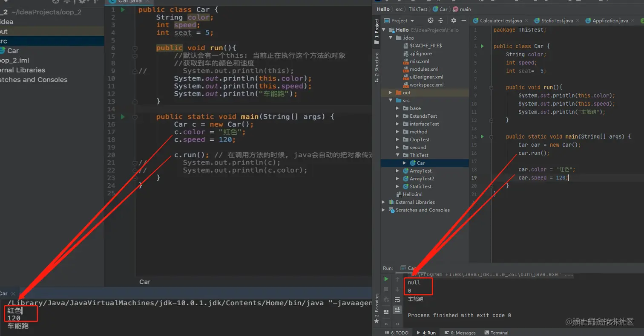Close the CalculaterTest.java tab

(526, 20)
